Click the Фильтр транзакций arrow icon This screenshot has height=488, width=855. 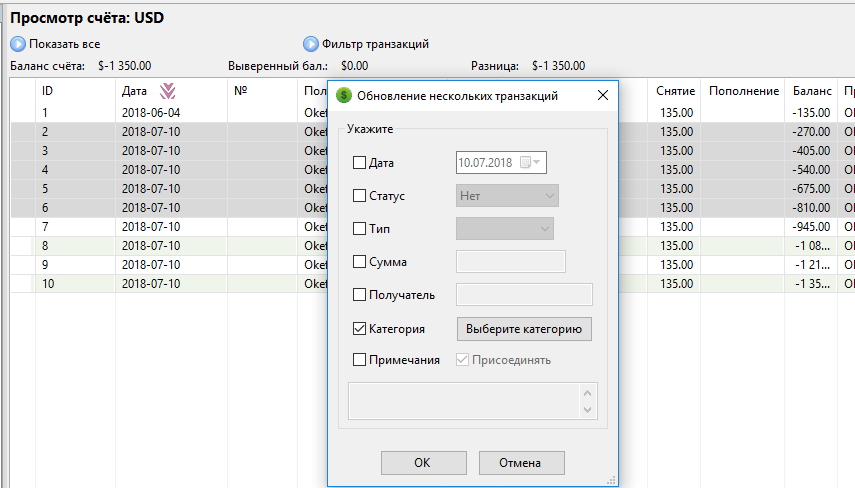click(311, 44)
